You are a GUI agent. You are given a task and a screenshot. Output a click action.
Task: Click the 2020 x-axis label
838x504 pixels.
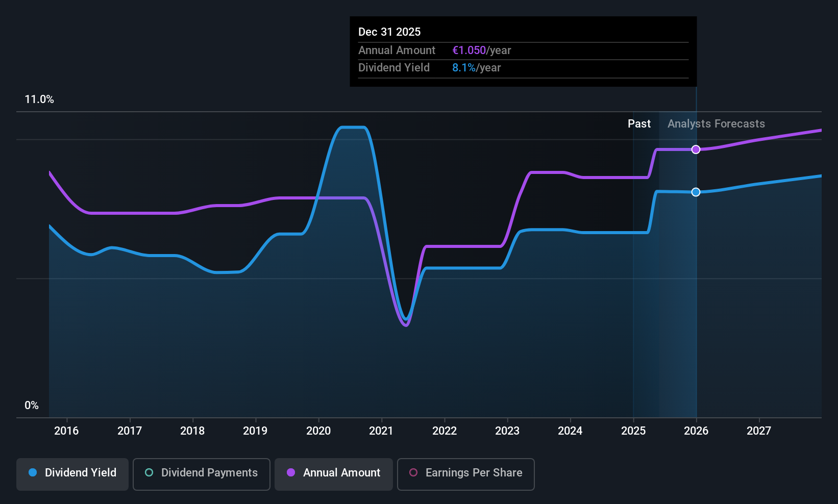[x=318, y=431]
